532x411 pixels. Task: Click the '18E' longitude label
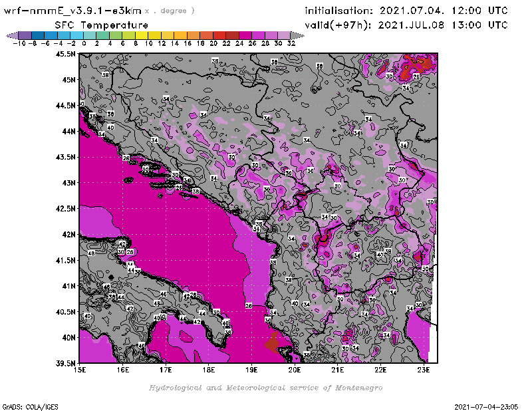click(209, 370)
